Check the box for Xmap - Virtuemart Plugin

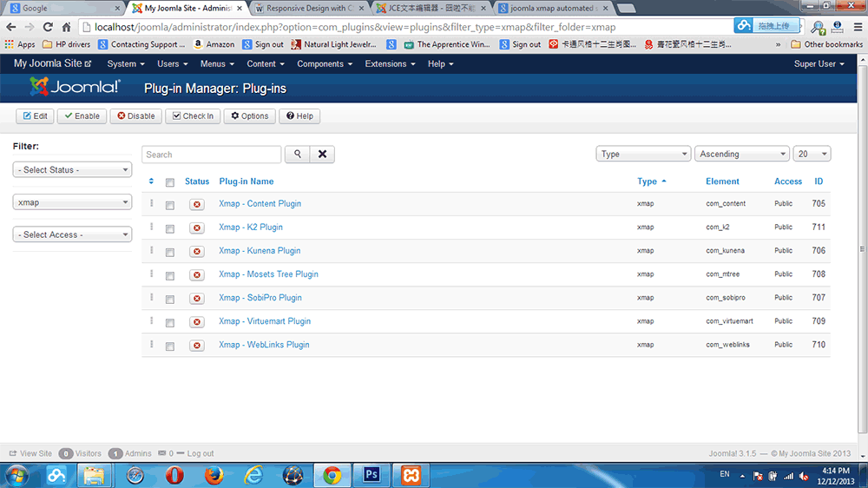coord(170,322)
